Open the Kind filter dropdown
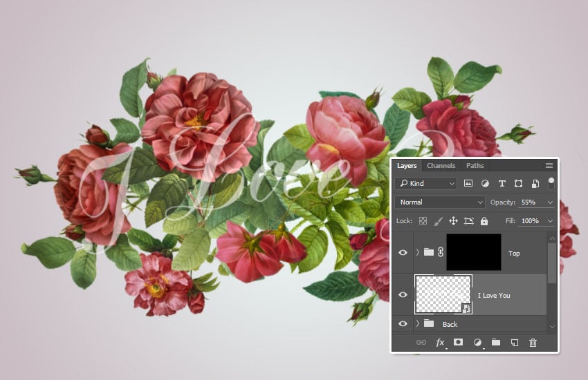 (425, 183)
